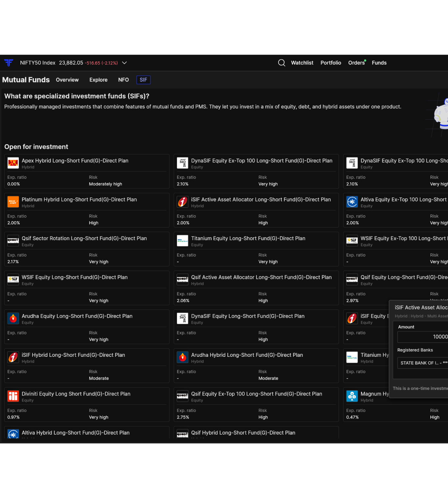
Task: Click the Diviniti Equity fund red logo
Action: (x=13, y=396)
